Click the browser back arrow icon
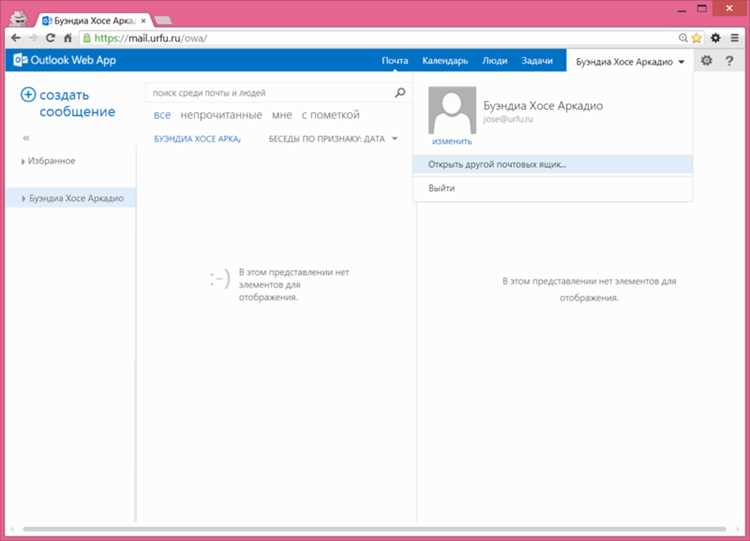750x541 pixels. [16, 38]
